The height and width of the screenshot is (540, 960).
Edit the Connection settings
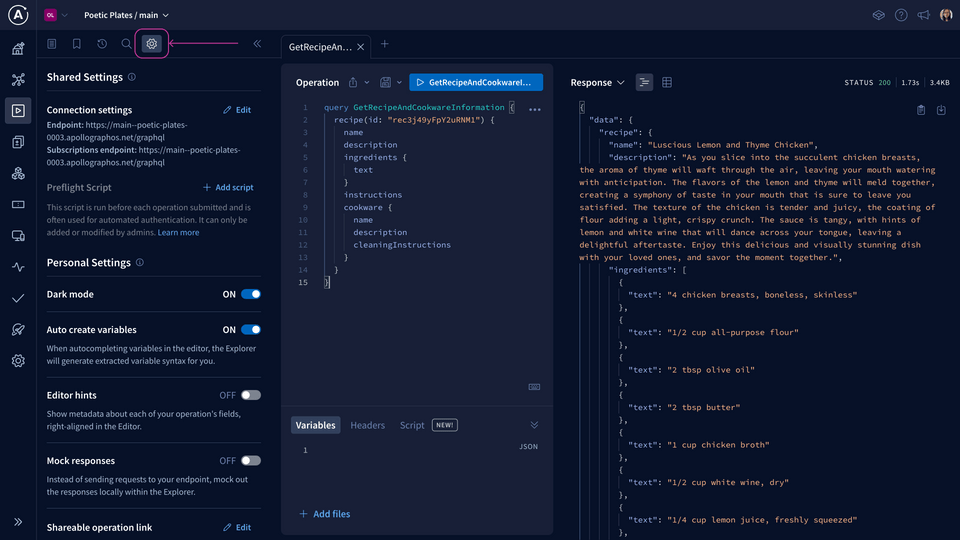tap(237, 110)
